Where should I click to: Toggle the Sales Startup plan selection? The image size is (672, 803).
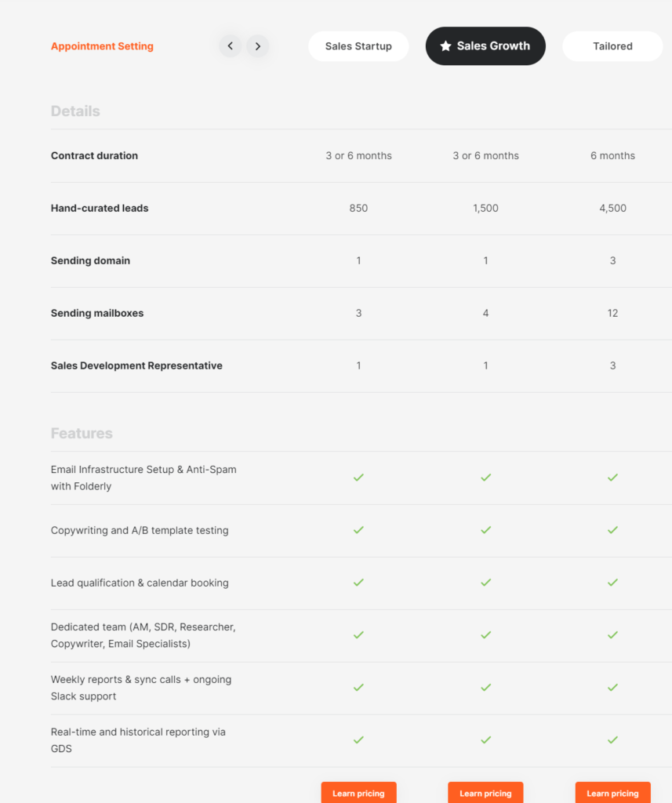[358, 45]
